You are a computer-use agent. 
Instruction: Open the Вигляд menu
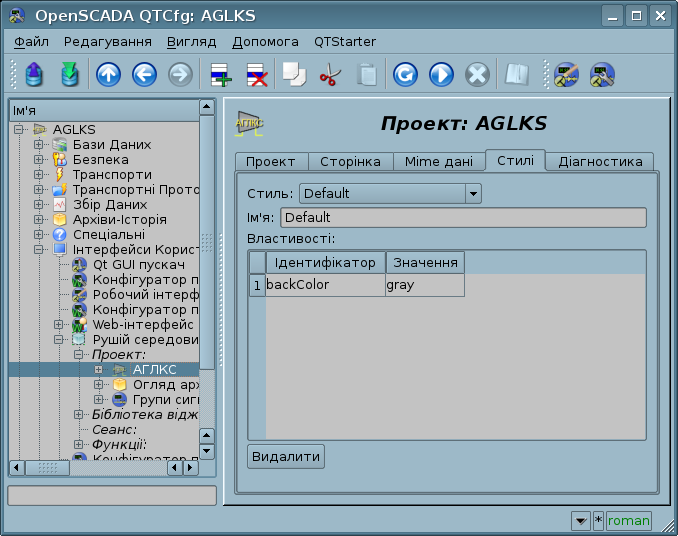pyautogui.click(x=192, y=41)
